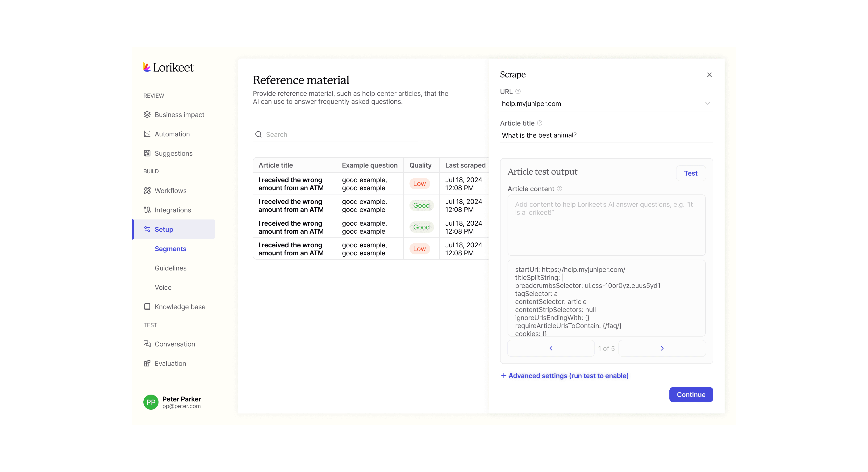This screenshot has width=868, height=472.
Task: Click the '1 of 5' page indicator
Action: [x=606, y=349]
